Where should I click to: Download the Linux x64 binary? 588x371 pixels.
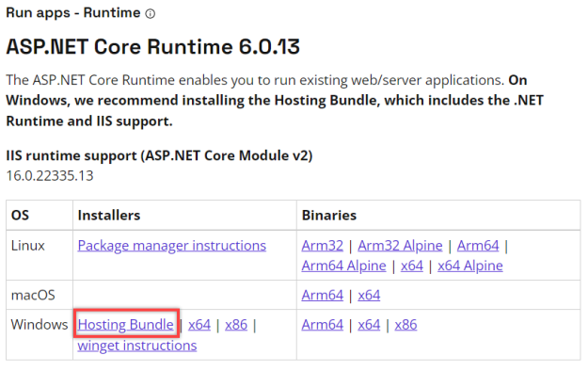click(412, 266)
